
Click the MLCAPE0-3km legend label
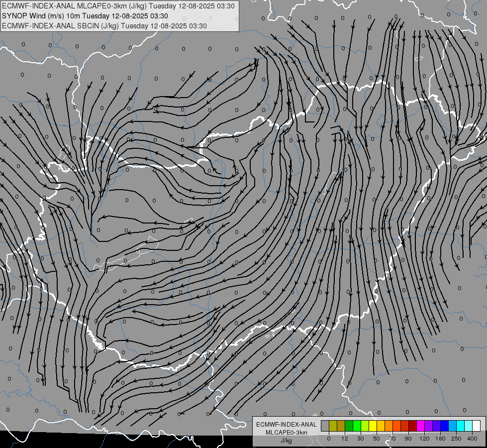tap(287, 433)
